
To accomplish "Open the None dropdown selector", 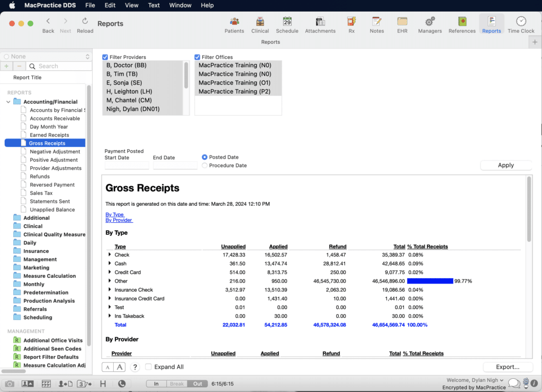I will coord(47,56).
